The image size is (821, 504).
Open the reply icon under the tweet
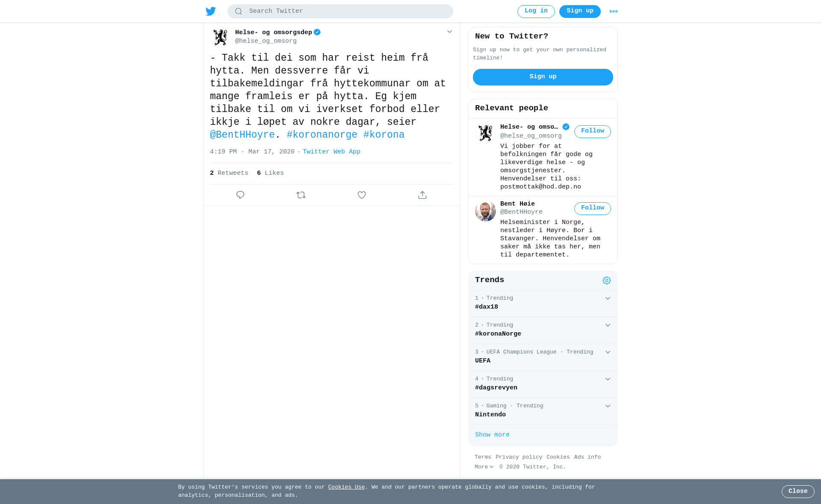pyautogui.click(x=240, y=195)
